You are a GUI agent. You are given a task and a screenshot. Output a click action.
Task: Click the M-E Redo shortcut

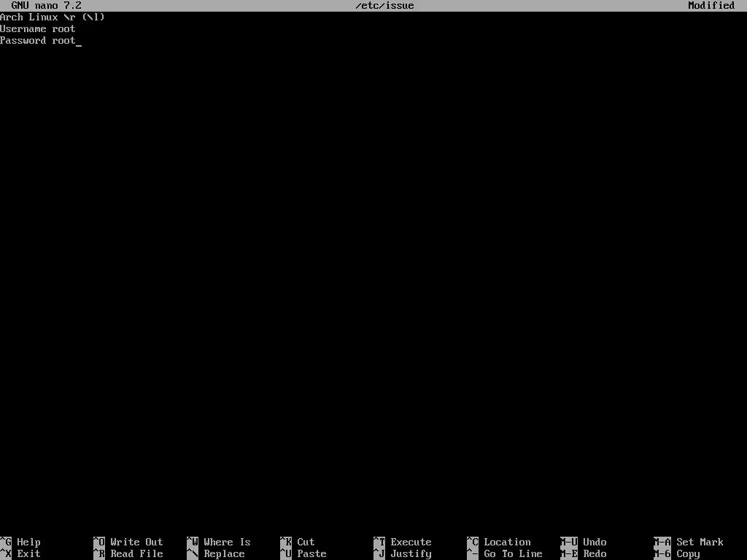(584, 554)
